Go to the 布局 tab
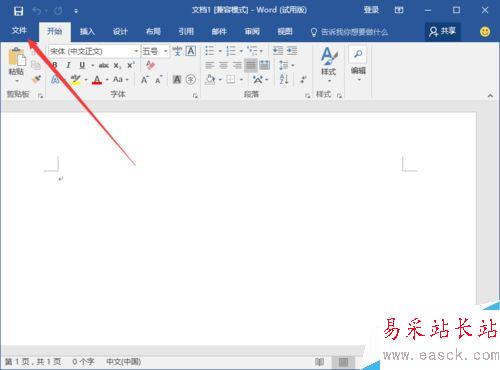The height and width of the screenshot is (370, 500). (153, 32)
